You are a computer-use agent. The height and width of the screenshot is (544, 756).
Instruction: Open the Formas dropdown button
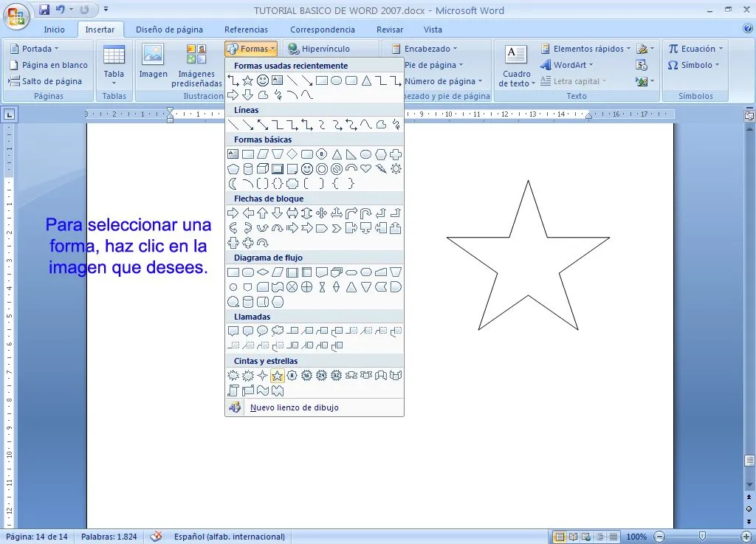(x=251, y=49)
